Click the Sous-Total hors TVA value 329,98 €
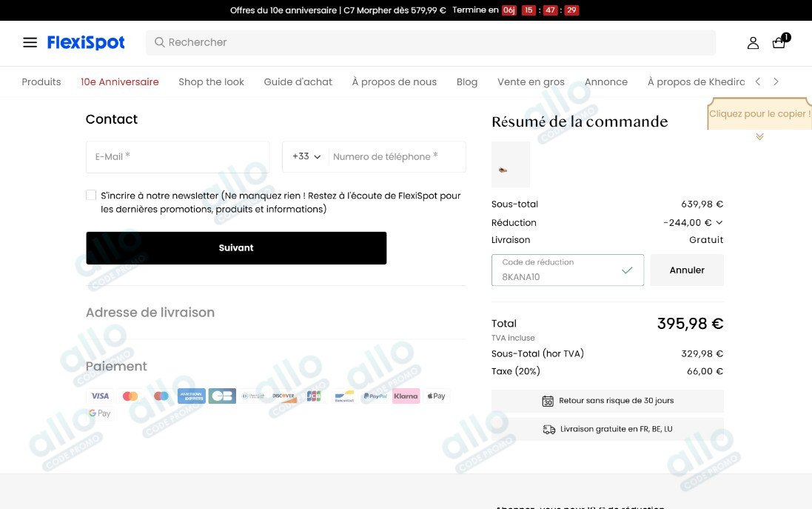Image resolution: width=812 pixels, height=509 pixels. pyautogui.click(x=702, y=353)
